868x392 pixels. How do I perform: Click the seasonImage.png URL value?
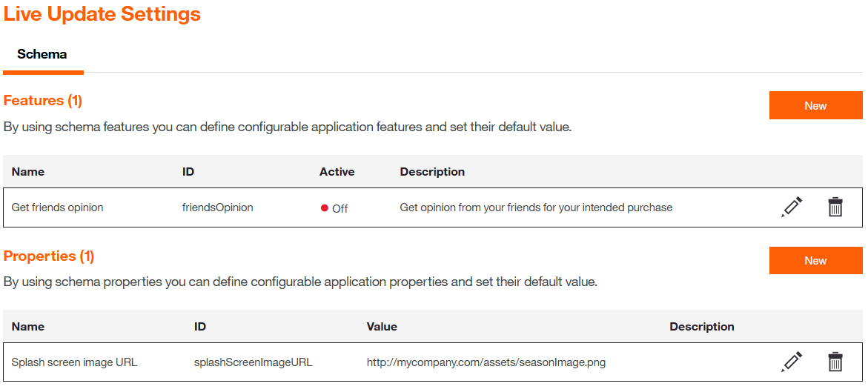[x=486, y=362]
